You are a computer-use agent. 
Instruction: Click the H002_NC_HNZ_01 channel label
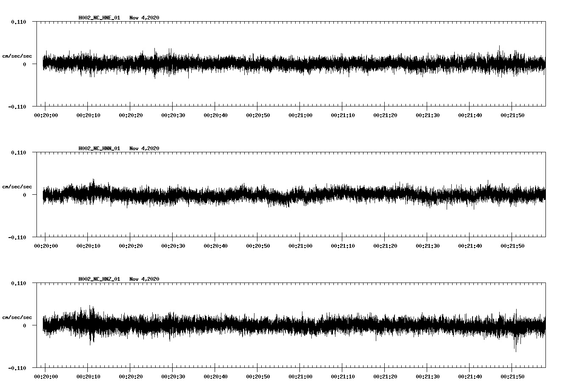point(98,279)
